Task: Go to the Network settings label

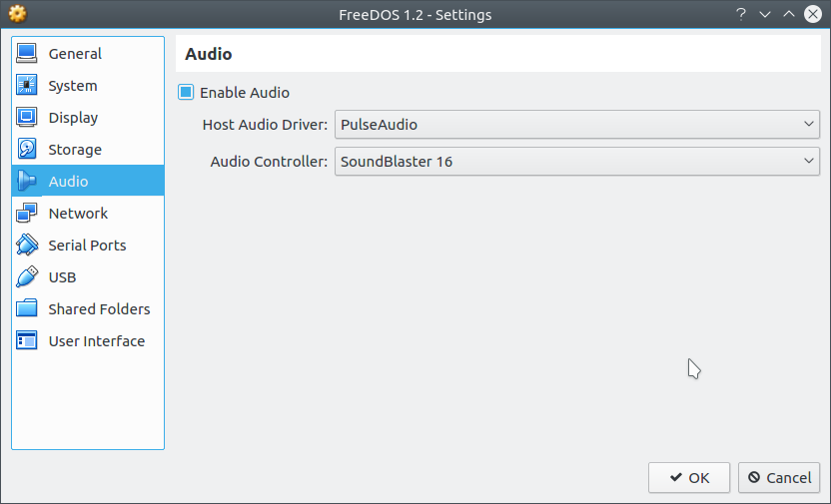Action: click(x=78, y=213)
